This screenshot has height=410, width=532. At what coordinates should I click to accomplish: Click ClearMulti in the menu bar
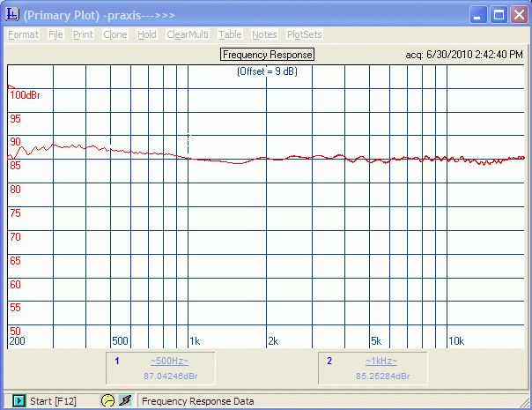coord(188,34)
